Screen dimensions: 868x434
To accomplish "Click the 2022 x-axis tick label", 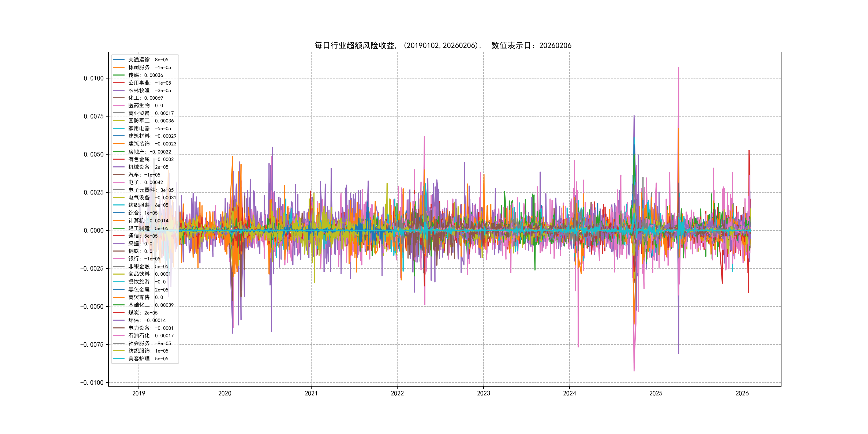I will [x=397, y=393].
